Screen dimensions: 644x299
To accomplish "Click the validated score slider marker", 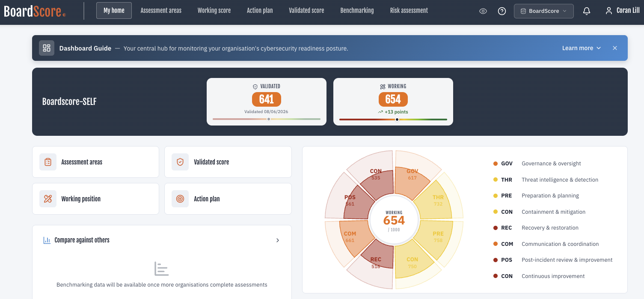I will 269,119.
